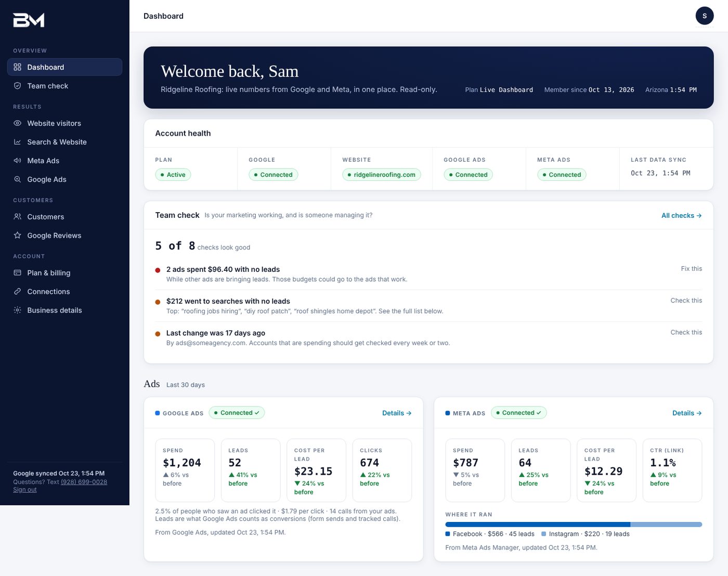Open Business details page
The height and width of the screenshot is (576, 728).
(x=64, y=310)
